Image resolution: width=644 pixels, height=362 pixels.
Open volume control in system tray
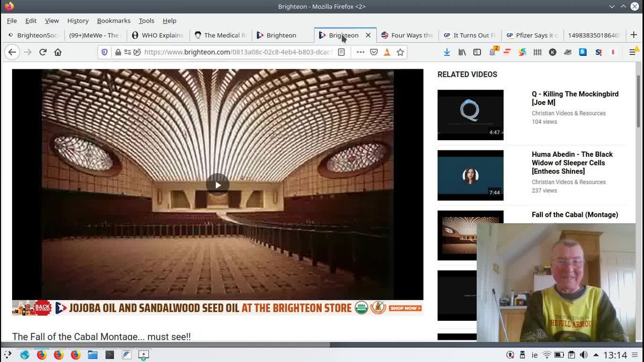point(584,355)
